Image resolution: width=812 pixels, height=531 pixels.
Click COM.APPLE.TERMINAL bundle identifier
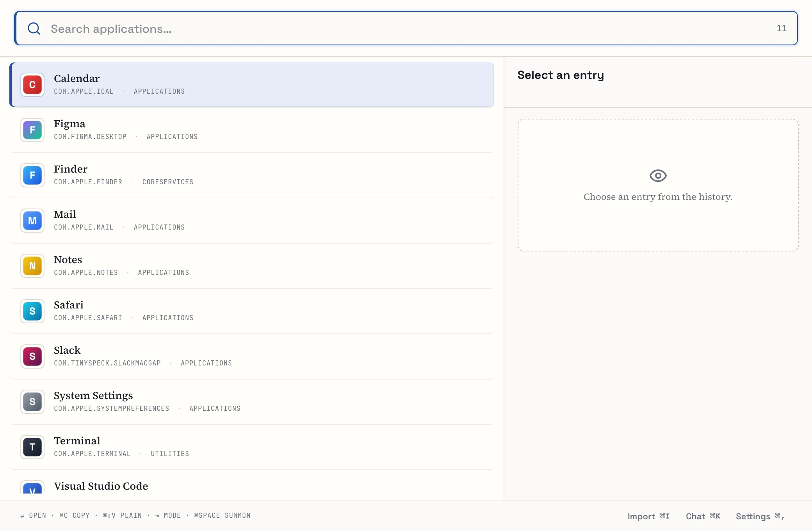click(x=92, y=454)
